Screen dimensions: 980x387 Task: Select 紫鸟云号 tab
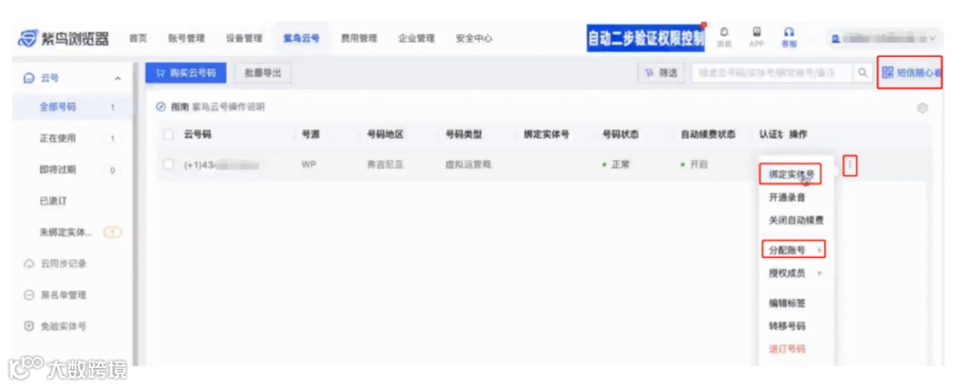click(301, 38)
